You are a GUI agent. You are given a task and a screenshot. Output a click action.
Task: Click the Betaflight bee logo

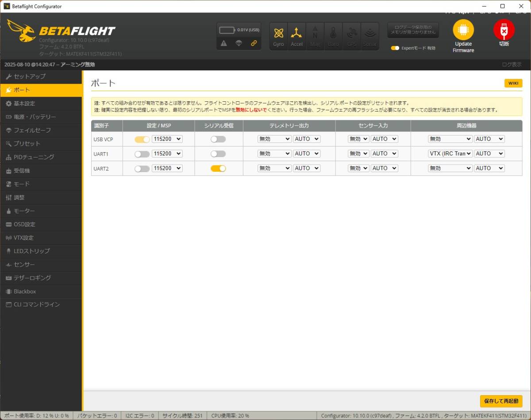(21, 30)
